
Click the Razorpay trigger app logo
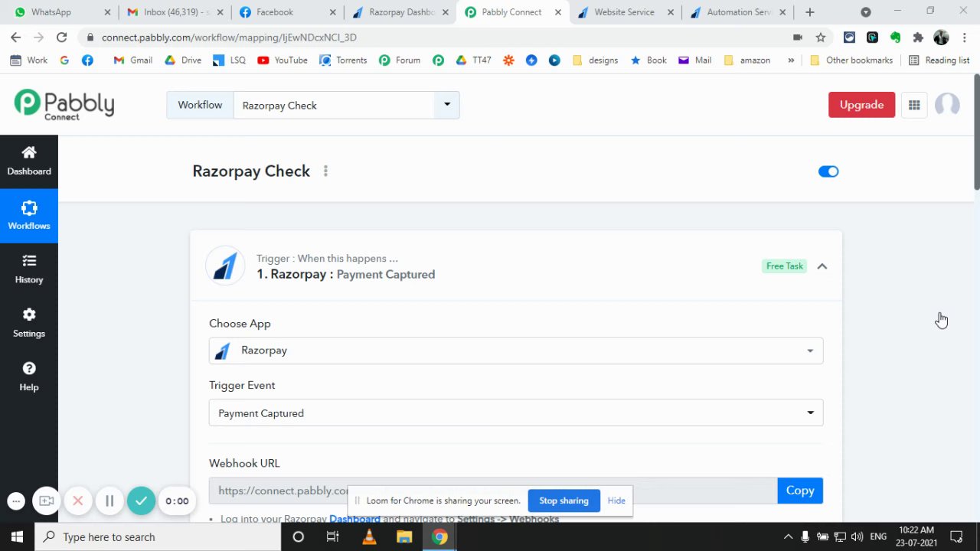(225, 266)
